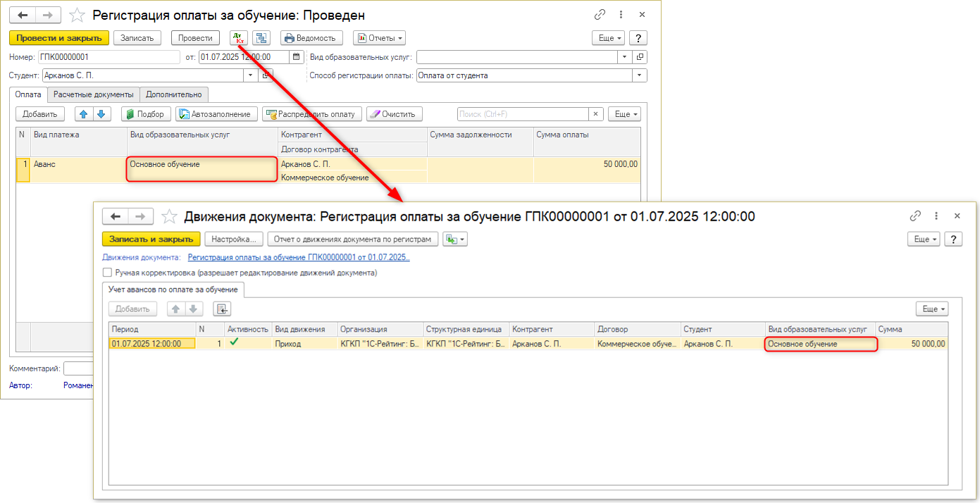980x503 pixels.
Task: Open the document structure icon beside Дт/Кт
Action: pos(261,38)
